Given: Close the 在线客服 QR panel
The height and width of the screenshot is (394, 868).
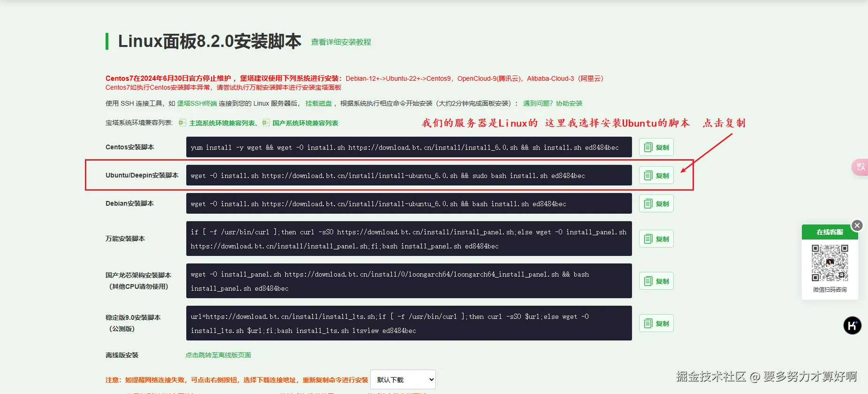Looking at the screenshot, I should pyautogui.click(x=857, y=225).
